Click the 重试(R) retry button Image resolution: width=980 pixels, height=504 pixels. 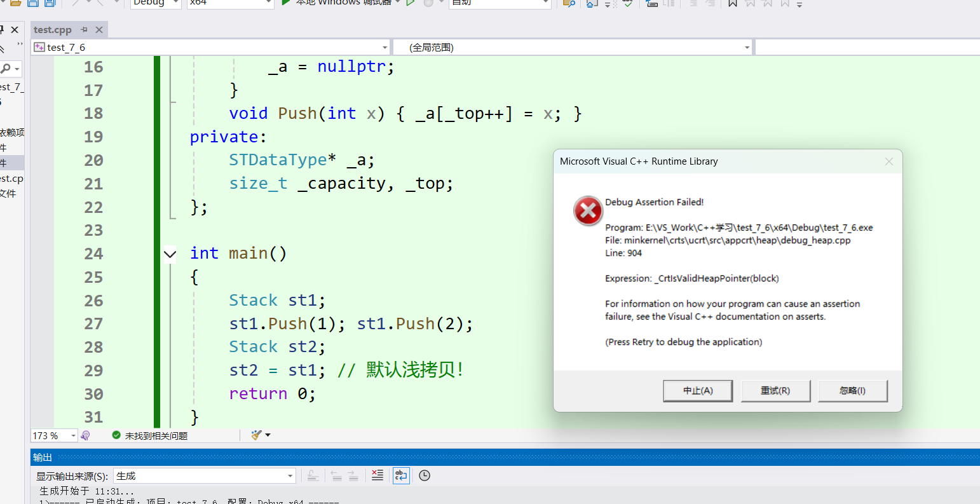[775, 391]
